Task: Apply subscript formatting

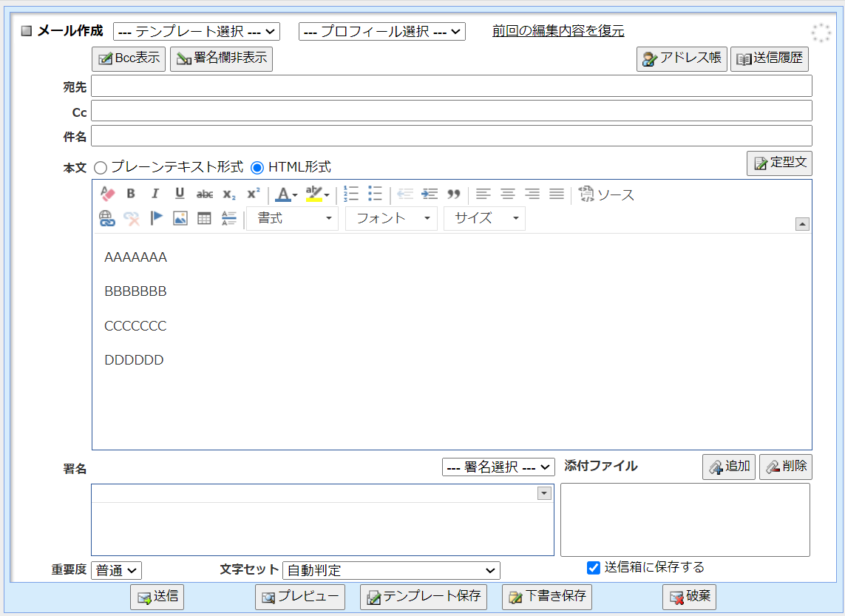Action: click(x=229, y=194)
